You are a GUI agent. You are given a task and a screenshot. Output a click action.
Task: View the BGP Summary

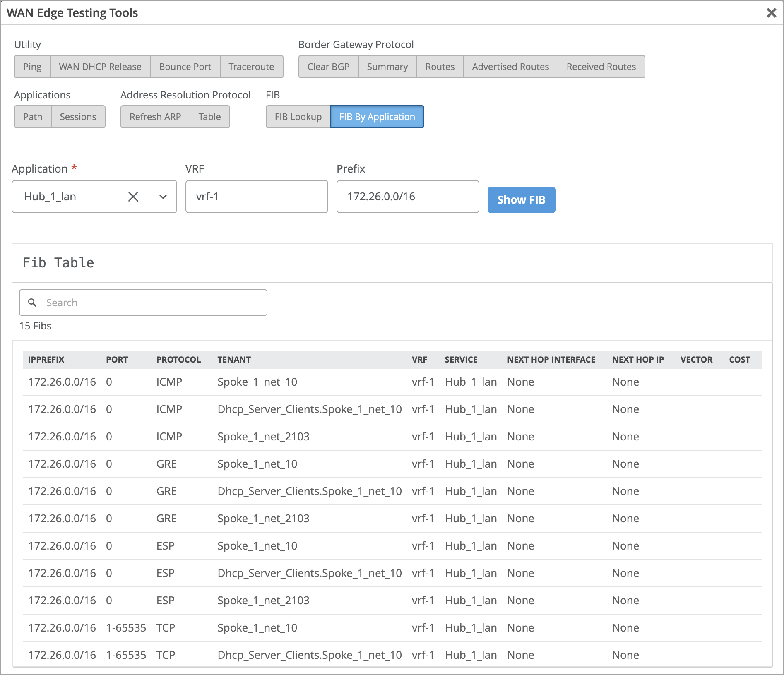tap(387, 67)
